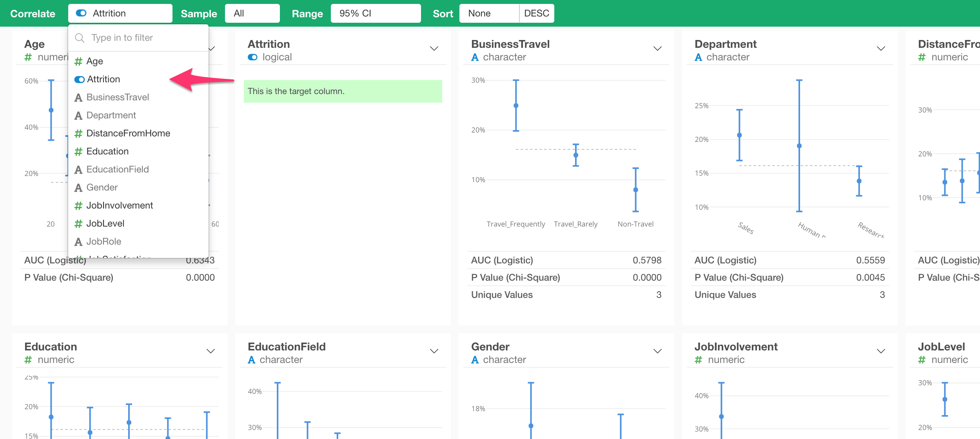Expand the Department card chevron
980x439 pixels.
click(880, 49)
